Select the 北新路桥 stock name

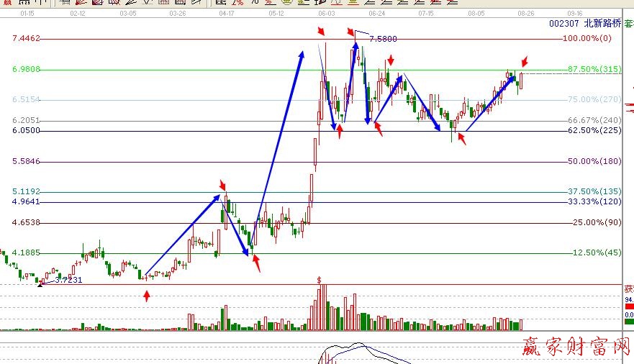[x=601, y=23]
